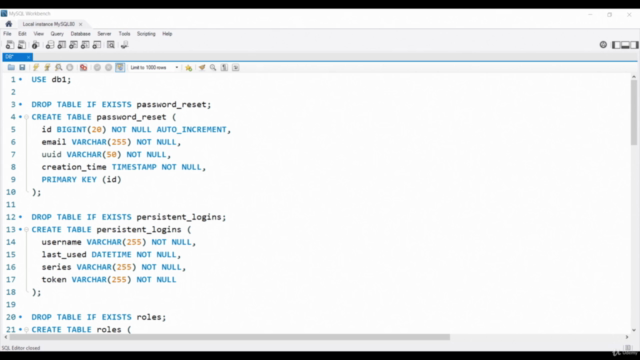Rollback the current transaction
Screen dimensions: 640x360
pyautogui.click(x=109, y=67)
